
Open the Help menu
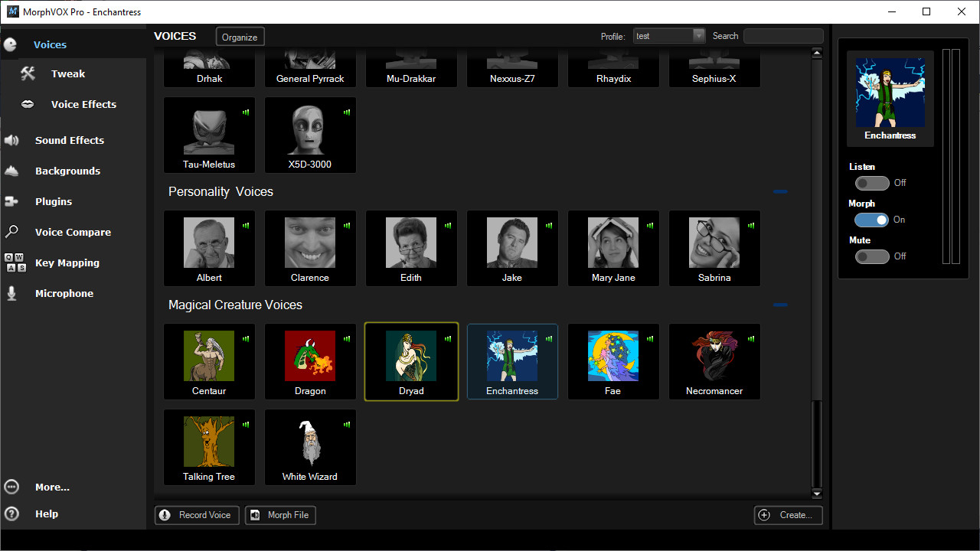click(47, 514)
